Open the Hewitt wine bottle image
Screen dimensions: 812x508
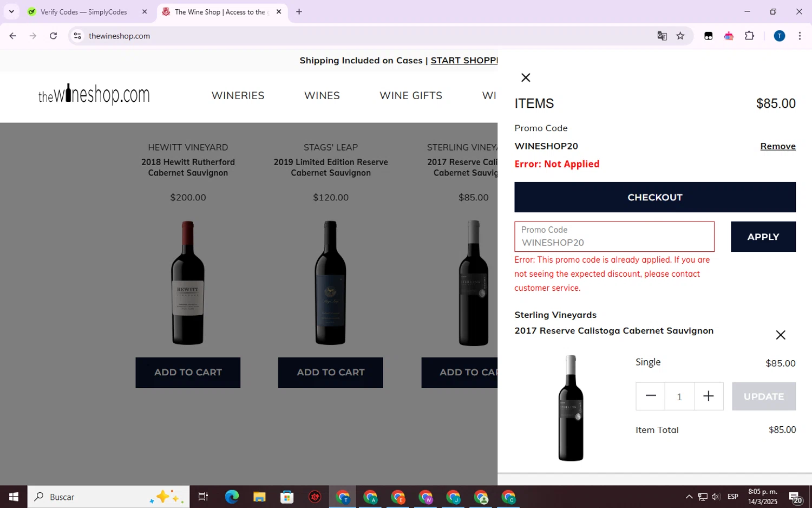[188, 283]
